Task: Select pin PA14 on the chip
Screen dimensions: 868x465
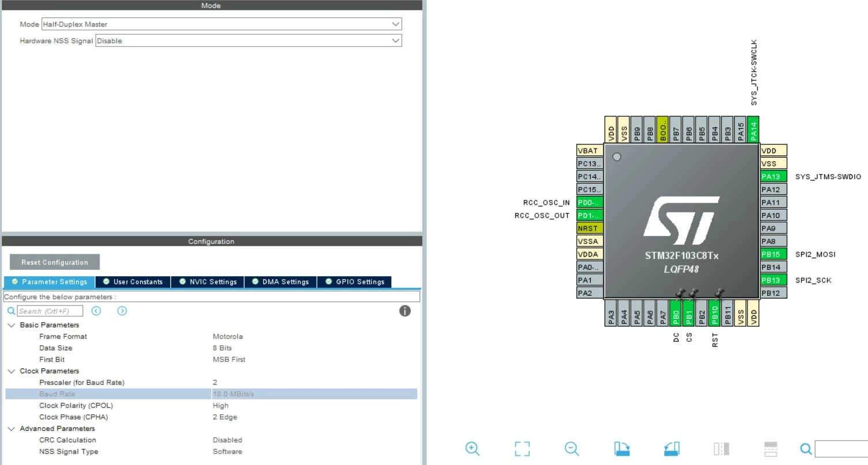Action: (x=753, y=129)
